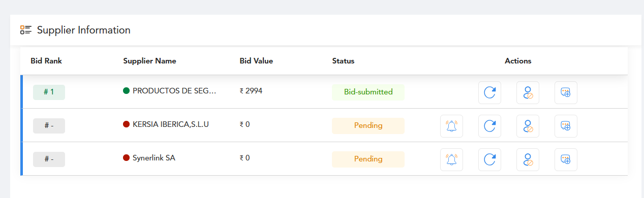Open the Synerlink SA supplier name
The height and width of the screenshot is (198, 644).
pyautogui.click(x=154, y=158)
